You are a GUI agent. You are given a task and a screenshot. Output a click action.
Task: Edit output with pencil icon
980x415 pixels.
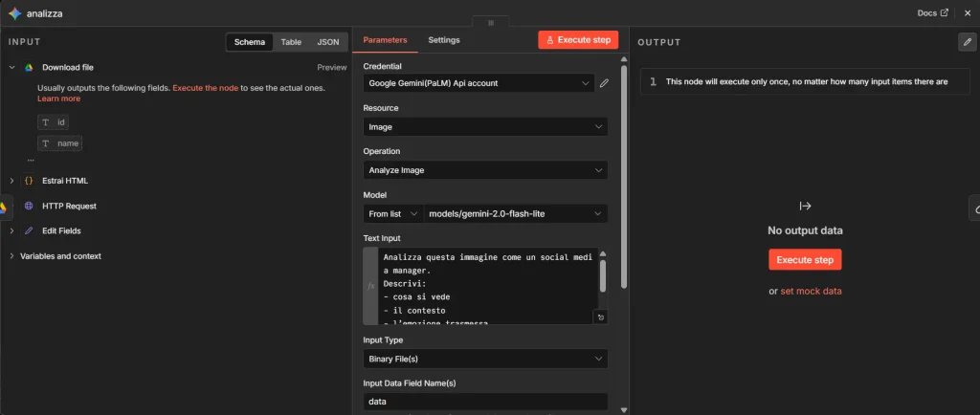click(x=966, y=42)
